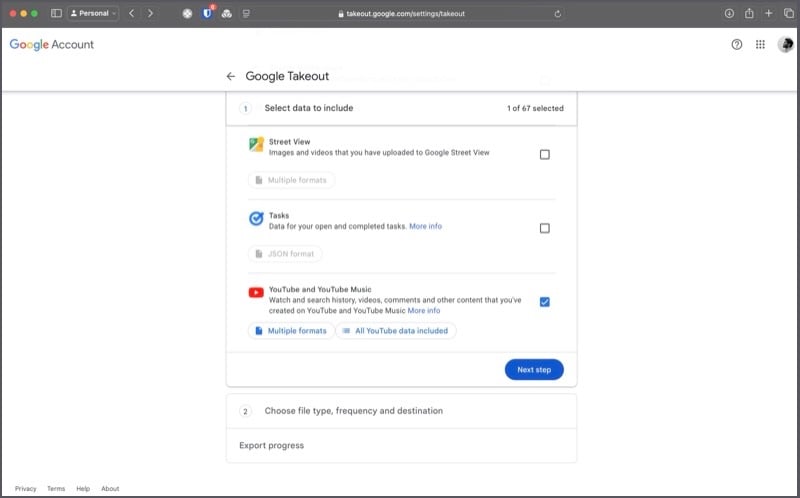This screenshot has width=800, height=498.
Task: Open a new tab with the plus icon
Action: (x=768, y=13)
